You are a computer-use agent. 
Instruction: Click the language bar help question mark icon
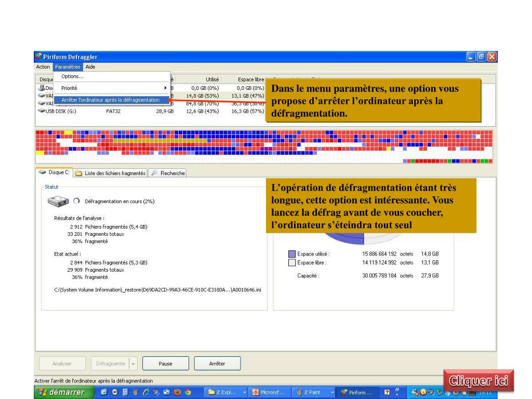coord(387,392)
